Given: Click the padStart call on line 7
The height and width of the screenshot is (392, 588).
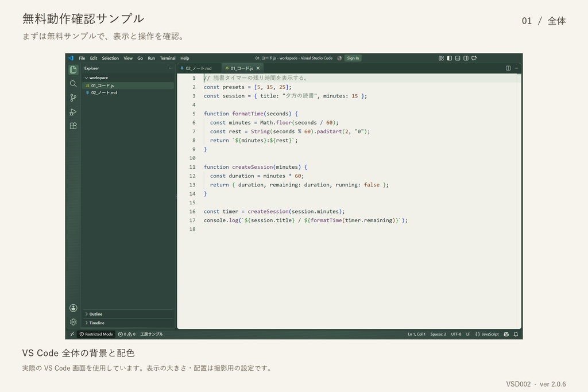Looking at the screenshot, I should 329,131.
